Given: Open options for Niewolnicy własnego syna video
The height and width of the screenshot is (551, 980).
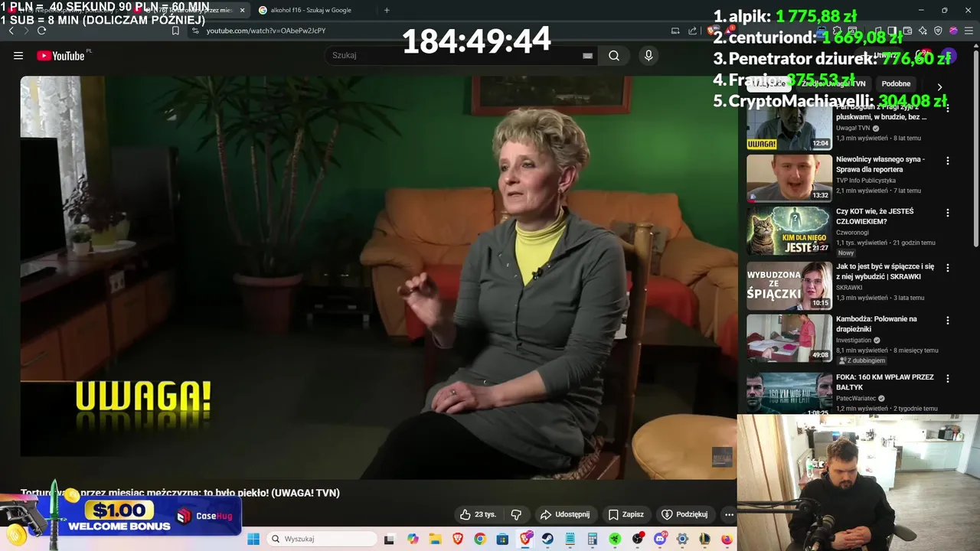Looking at the screenshot, I should pos(948,161).
